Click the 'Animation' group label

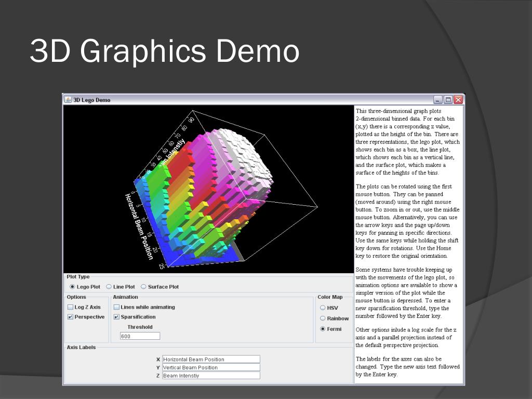[126, 297]
